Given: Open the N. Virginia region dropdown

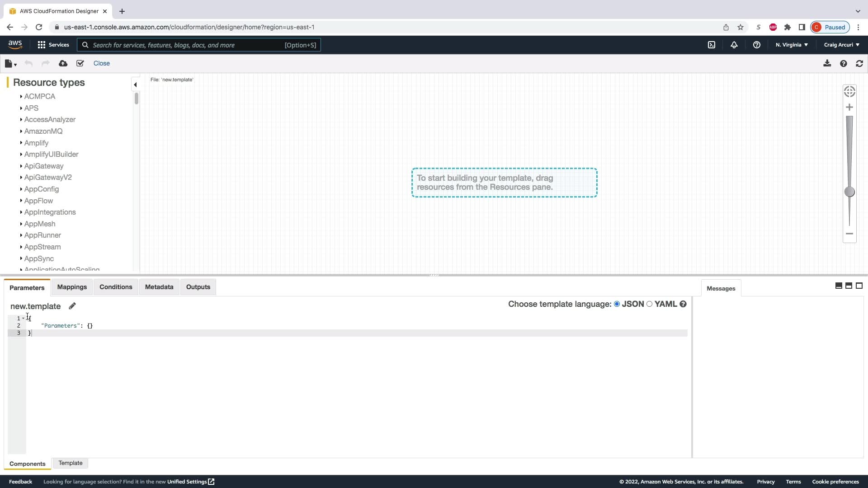Looking at the screenshot, I should coord(792,45).
